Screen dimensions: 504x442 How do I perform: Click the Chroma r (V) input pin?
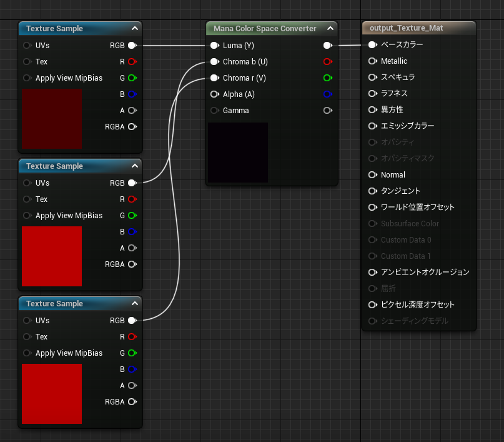point(215,78)
